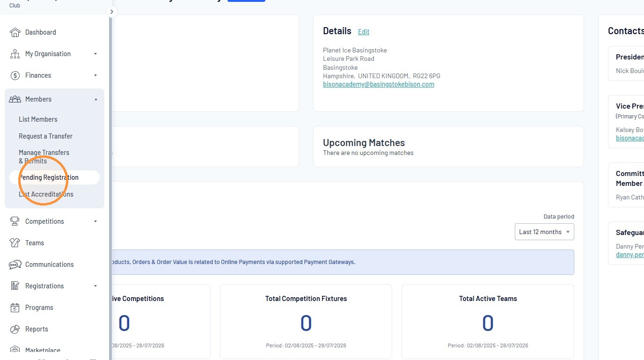
Task: Collapse the sidebar with the chevron button
Action: tap(111, 12)
